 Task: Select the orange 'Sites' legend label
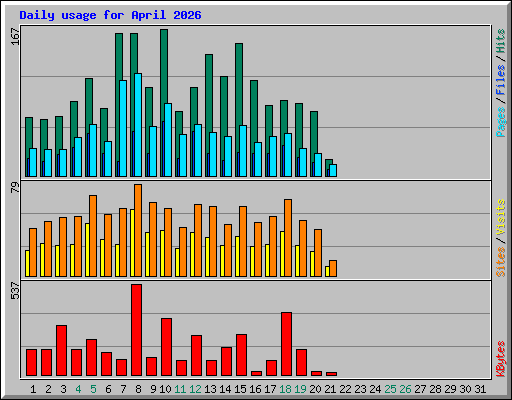[500, 262]
